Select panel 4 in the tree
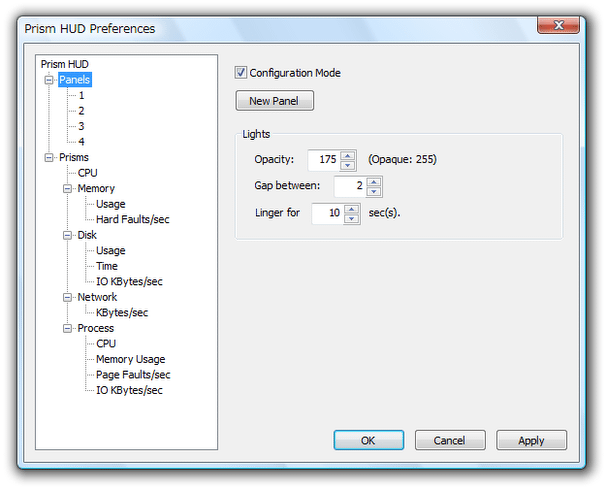This screenshot has height=490, width=607. [81, 142]
